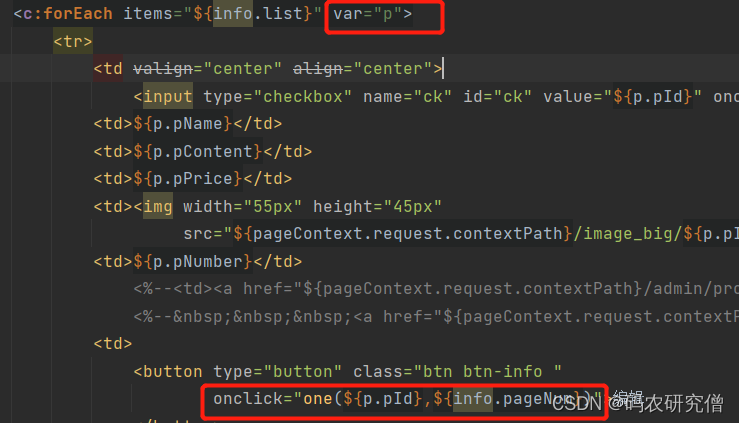
Task: Click the var="p" attribute
Action: tap(368, 14)
